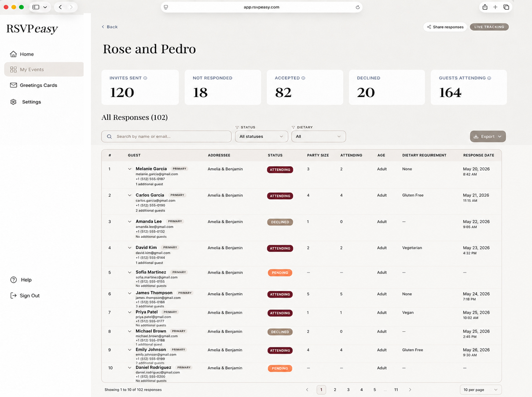Screen dimensions: 532x397
Task: Go to pagination page 3
Action: pyautogui.click(x=348, y=390)
